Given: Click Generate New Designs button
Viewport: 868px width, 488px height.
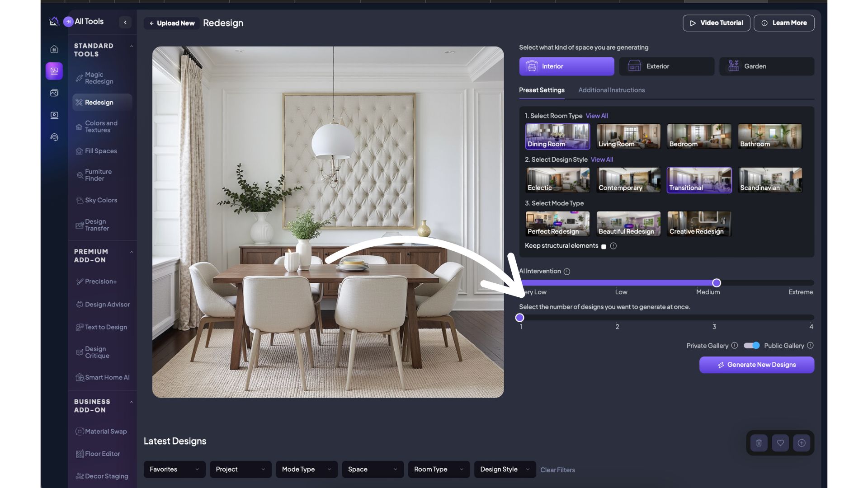Looking at the screenshot, I should tap(756, 365).
